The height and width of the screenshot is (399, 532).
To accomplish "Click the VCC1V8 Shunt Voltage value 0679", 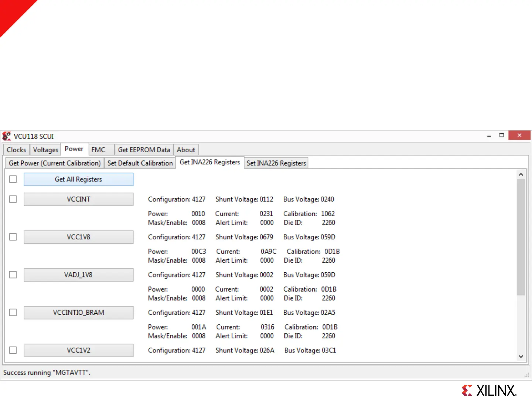I will coord(266,237).
